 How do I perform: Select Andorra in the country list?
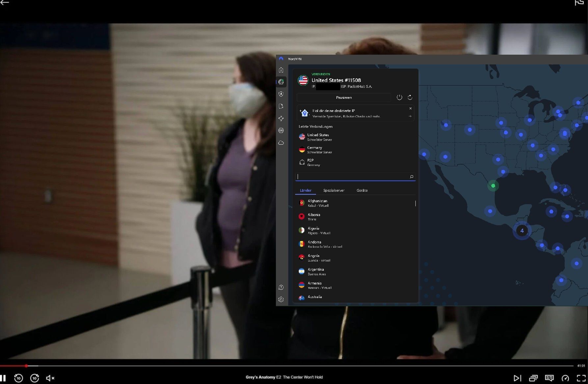click(x=355, y=244)
